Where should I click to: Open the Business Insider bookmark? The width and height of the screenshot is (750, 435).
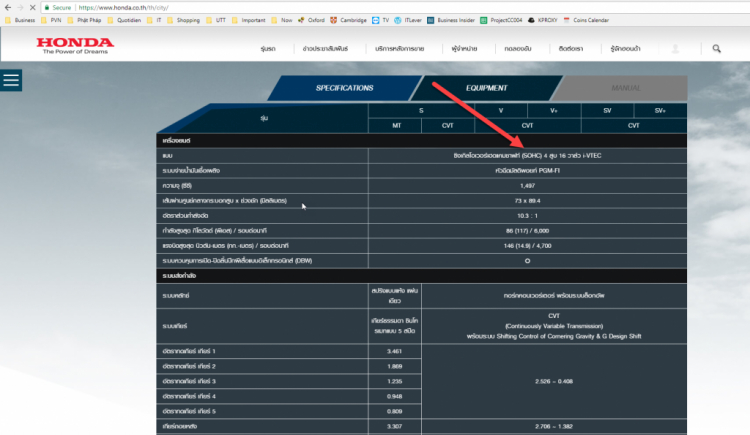tap(451, 20)
